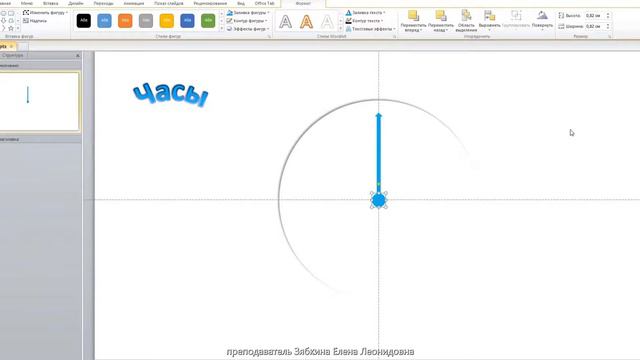Switch to the Вставка ribbon tab
The image size is (640, 360).
click(x=51, y=3)
